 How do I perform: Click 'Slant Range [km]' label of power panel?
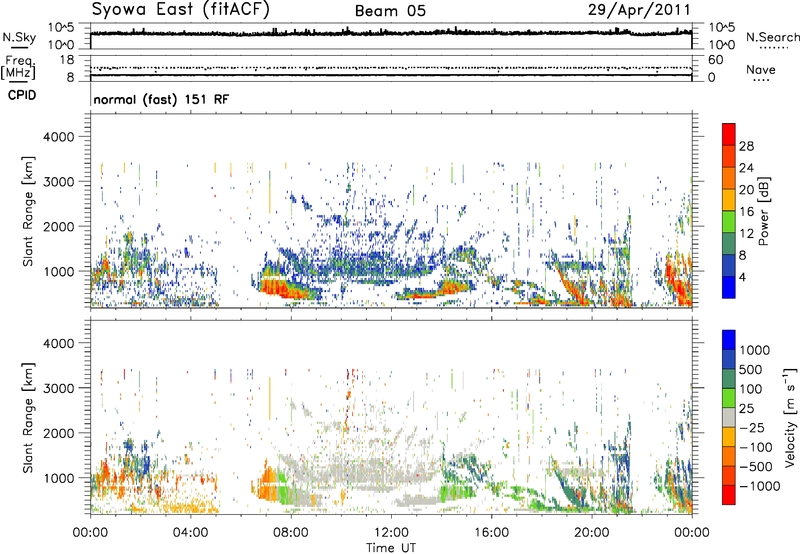point(28,211)
